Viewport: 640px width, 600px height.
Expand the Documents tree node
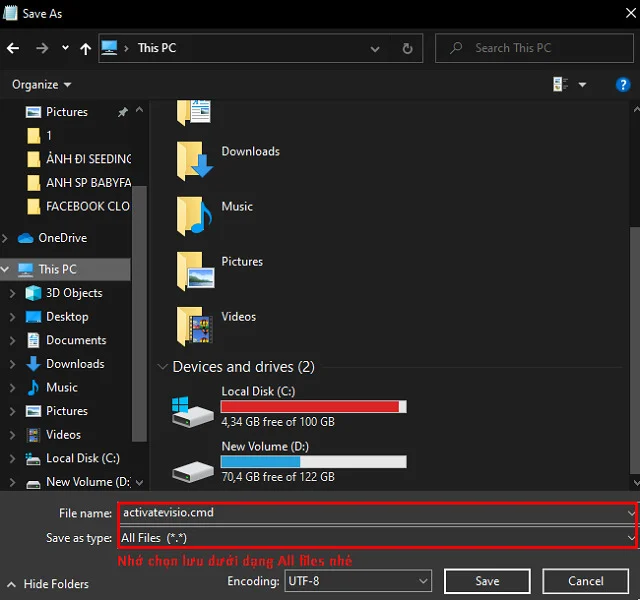coord(12,340)
